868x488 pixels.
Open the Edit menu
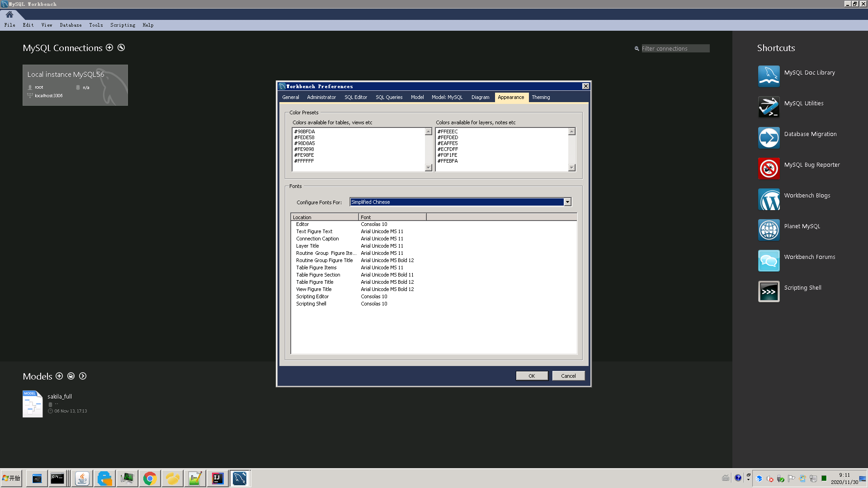pos(28,25)
